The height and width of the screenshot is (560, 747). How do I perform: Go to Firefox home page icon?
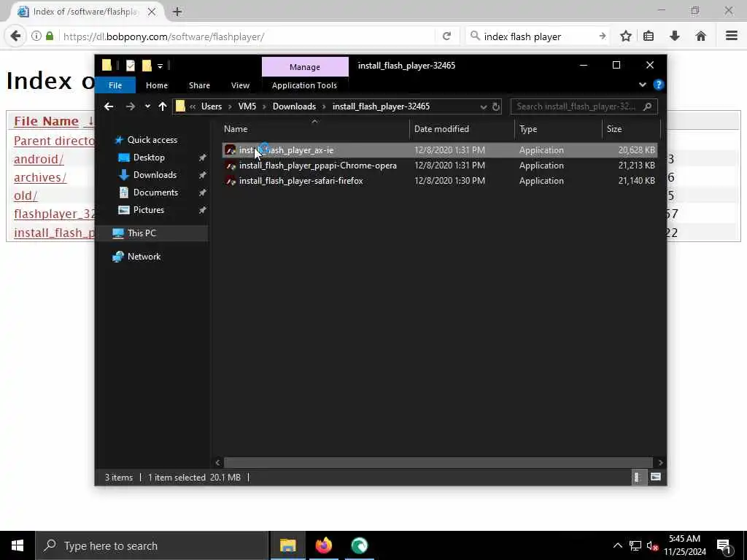coord(700,36)
